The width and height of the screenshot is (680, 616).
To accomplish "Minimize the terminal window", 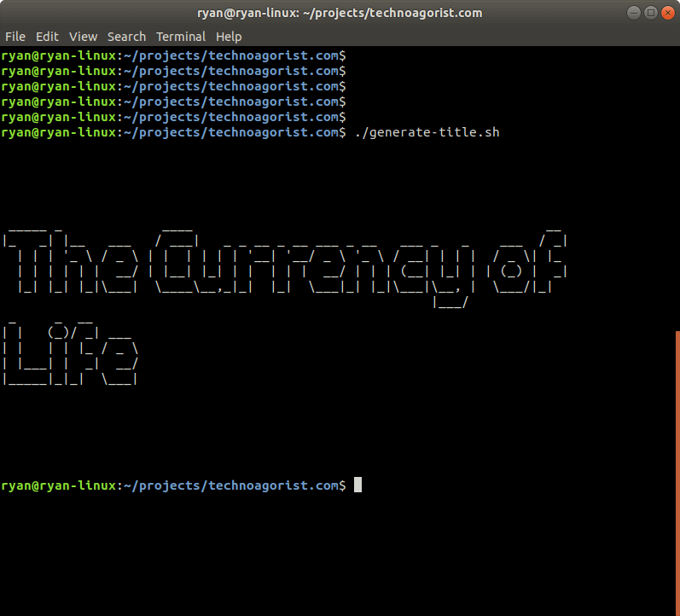I will coord(632,13).
